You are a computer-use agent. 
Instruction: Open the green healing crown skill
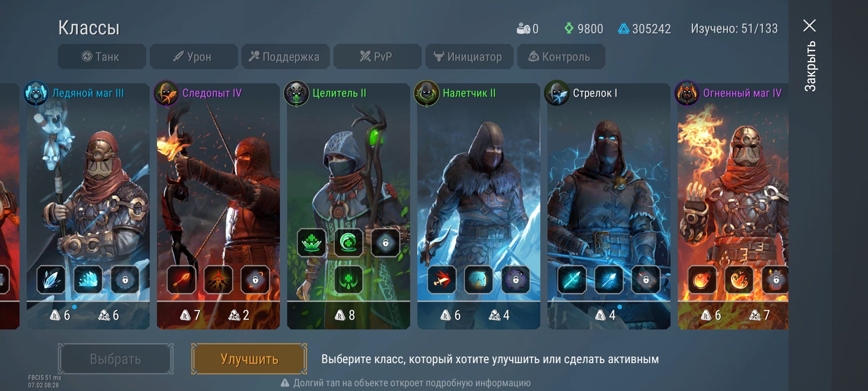(311, 243)
